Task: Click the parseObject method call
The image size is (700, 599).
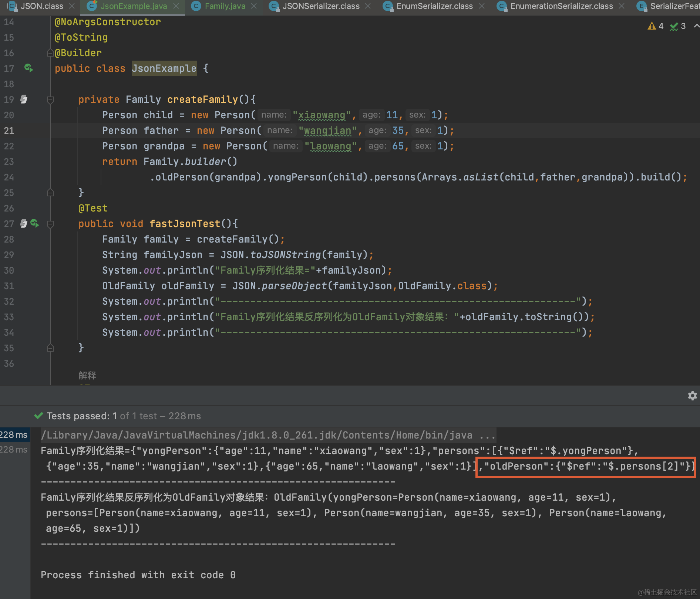Action: tap(294, 286)
